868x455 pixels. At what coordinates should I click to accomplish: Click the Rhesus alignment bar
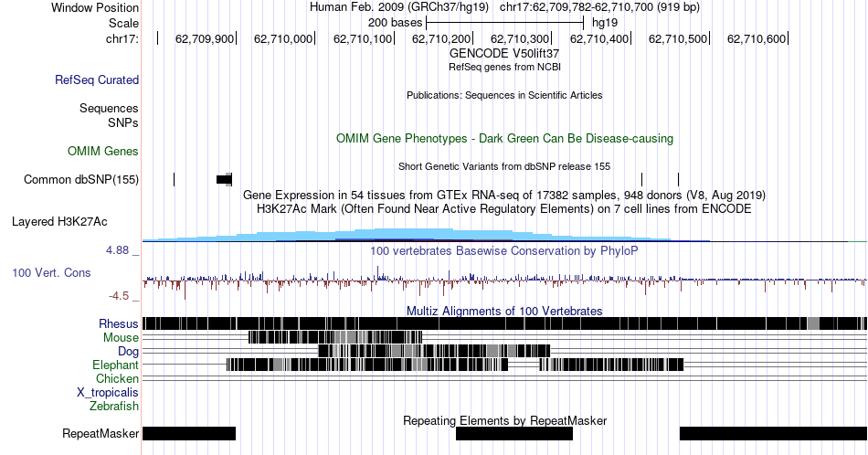505,323
